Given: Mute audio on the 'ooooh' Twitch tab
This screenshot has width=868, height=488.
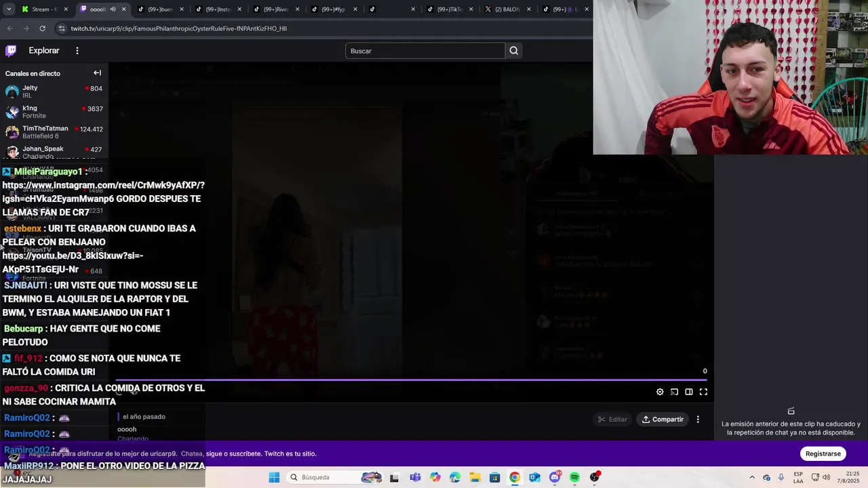Looking at the screenshot, I should 113,9.
